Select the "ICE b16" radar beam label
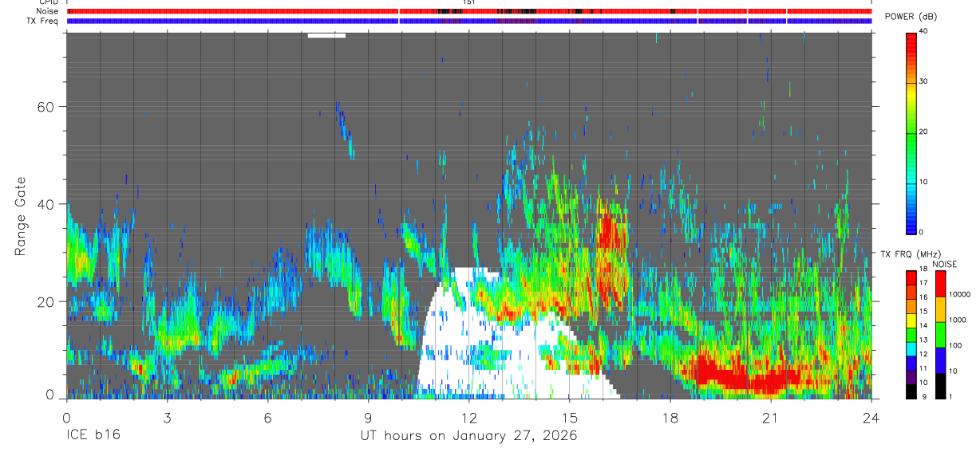This screenshot has height=452, width=980. (93, 435)
